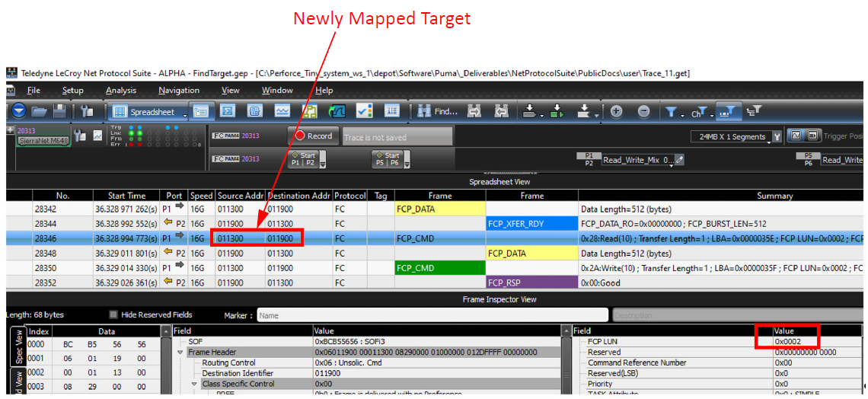Screen dimensions: 868x399
Task: Click the green go-to marker icon
Action: (x=556, y=111)
